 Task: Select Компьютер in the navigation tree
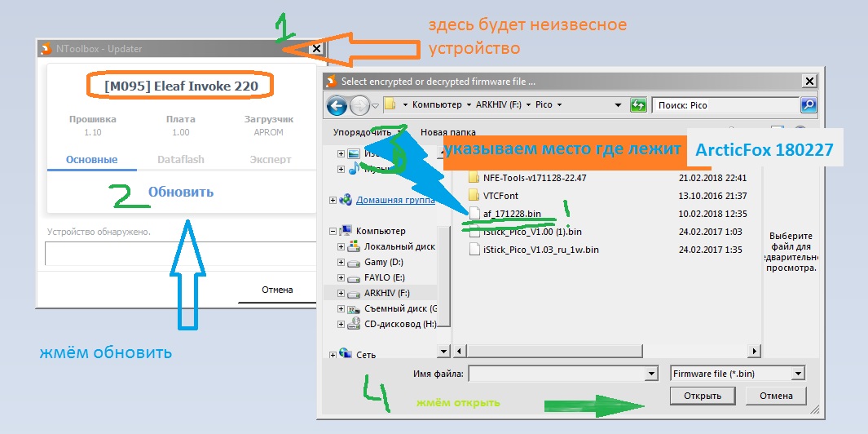tap(381, 231)
